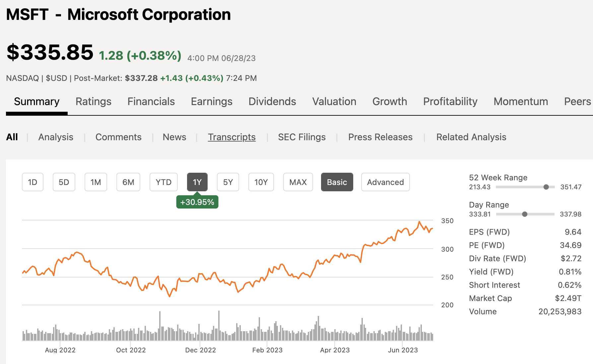Open SEC Filings list

click(x=301, y=137)
